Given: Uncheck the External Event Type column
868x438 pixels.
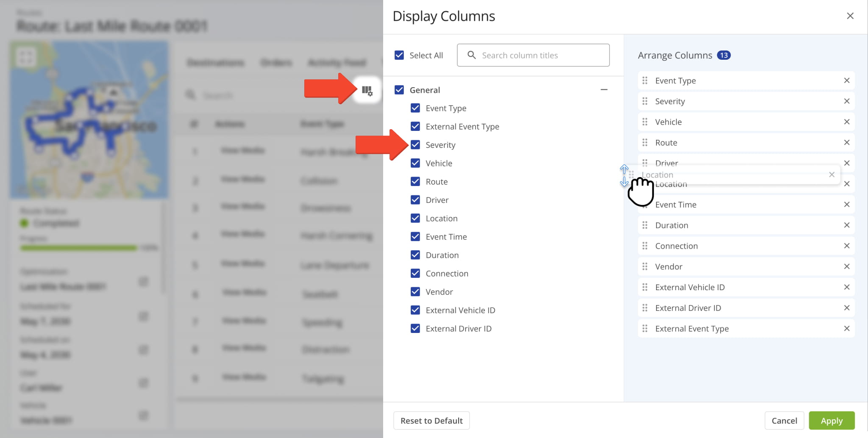Looking at the screenshot, I should click(415, 126).
